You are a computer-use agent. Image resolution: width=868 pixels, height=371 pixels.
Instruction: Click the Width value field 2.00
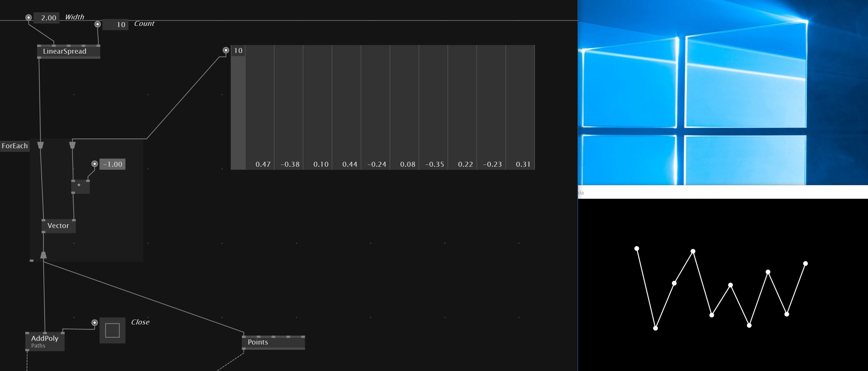click(x=46, y=18)
